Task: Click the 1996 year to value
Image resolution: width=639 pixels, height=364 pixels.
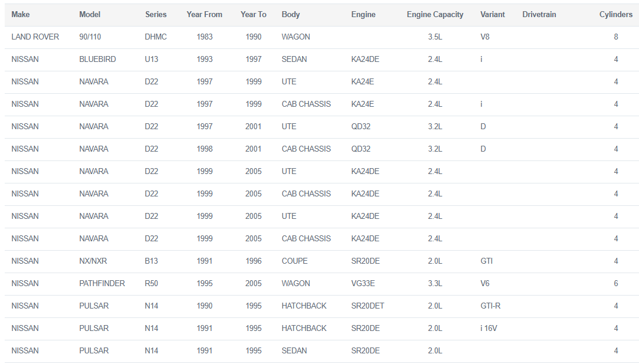Action: (254, 261)
